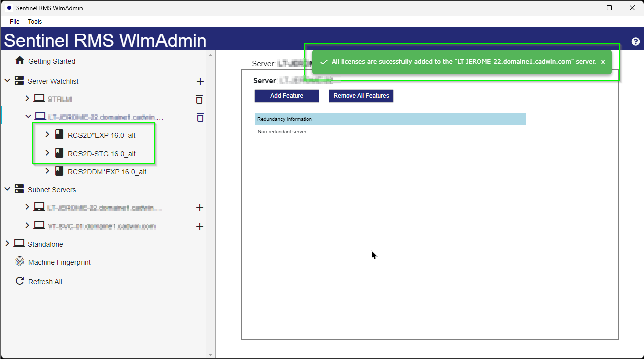This screenshot has height=359, width=644.
Task: Click the Remove All Features button
Action: (x=361, y=96)
